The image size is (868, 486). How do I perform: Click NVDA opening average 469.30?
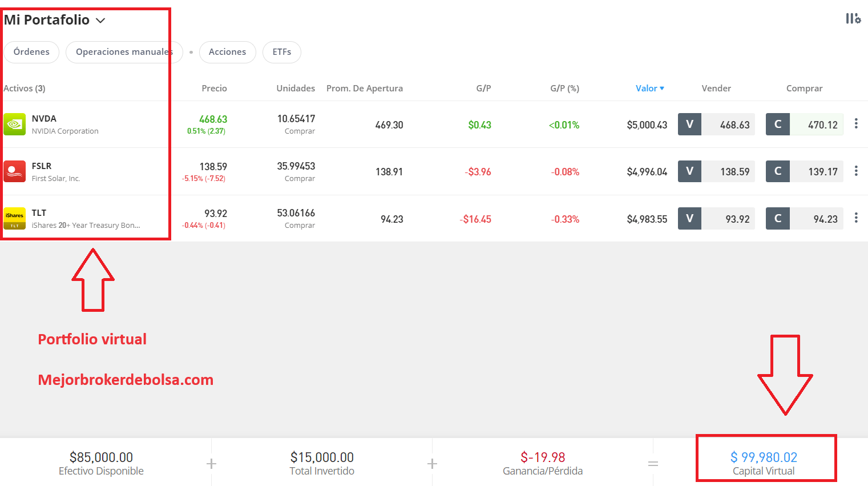[389, 125]
